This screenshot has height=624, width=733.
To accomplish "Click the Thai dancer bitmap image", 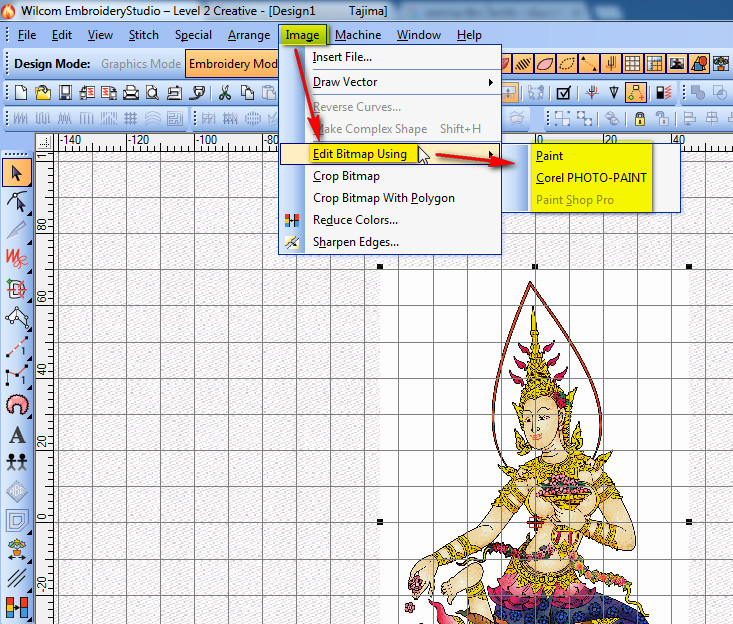I will pos(534,444).
